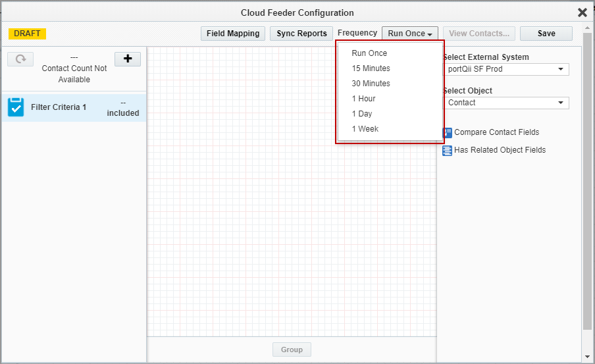Choose 30 Minutes frequency option
Image resolution: width=595 pixels, height=364 pixels.
tap(371, 84)
